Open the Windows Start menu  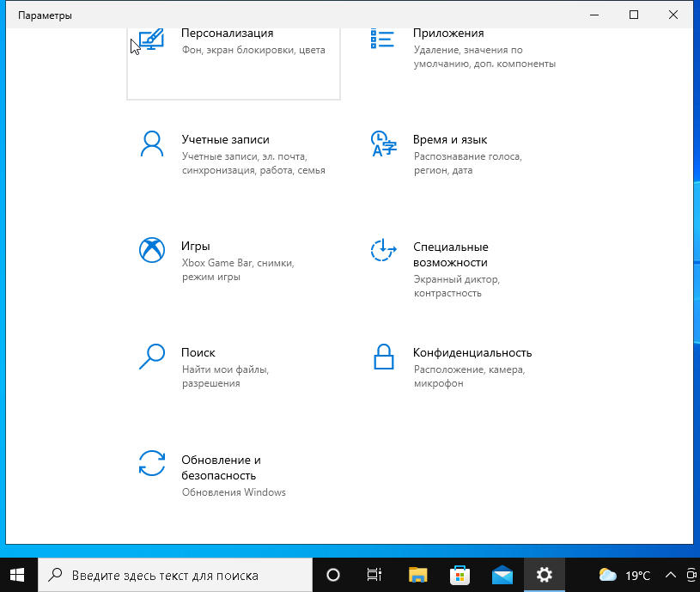[x=17, y=575]
